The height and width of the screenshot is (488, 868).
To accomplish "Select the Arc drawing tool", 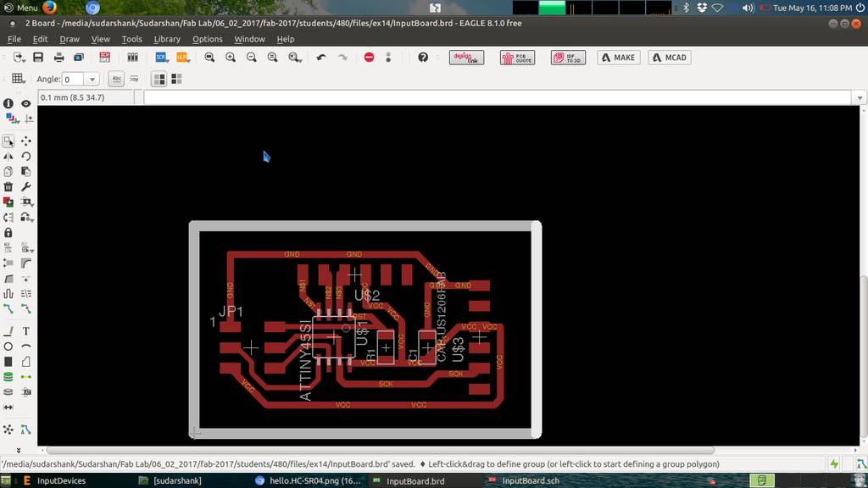I will (x=26, y=347).
